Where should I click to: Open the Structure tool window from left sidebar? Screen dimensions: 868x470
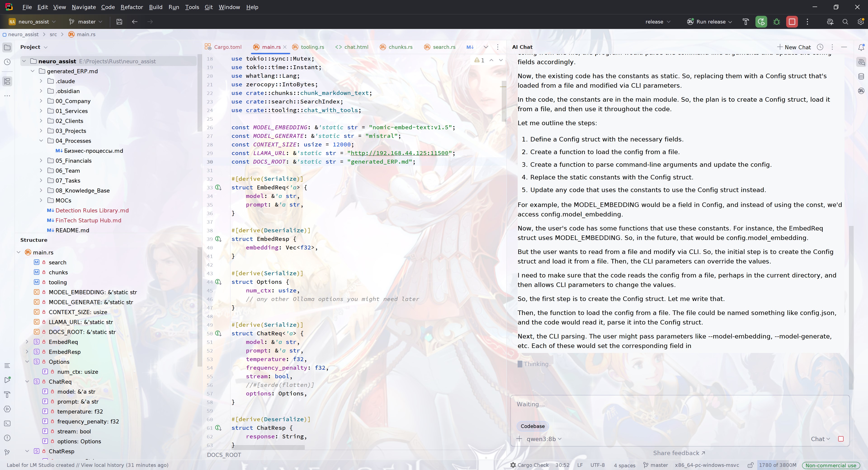(7, 81)
